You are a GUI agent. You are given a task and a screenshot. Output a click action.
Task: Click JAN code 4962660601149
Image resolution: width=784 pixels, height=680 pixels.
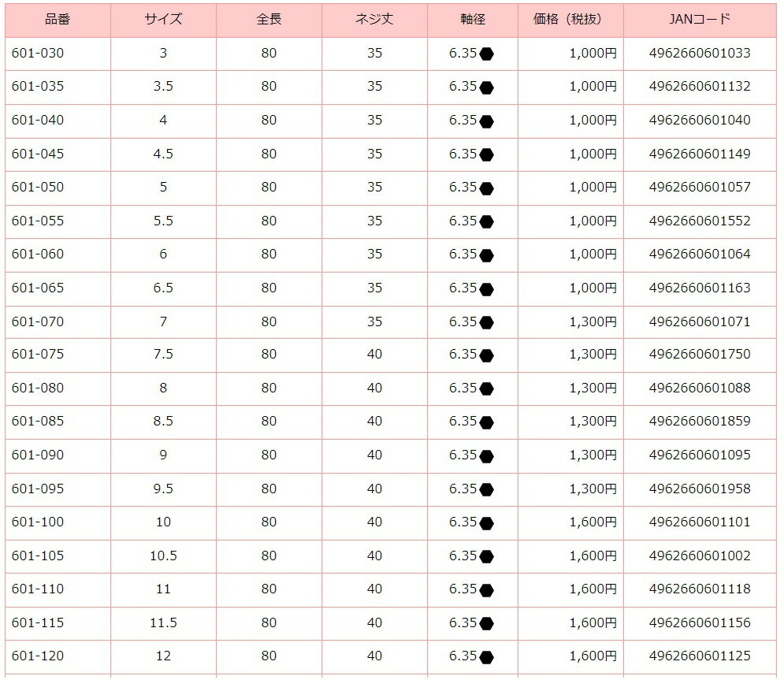click(x=700, y=154)
